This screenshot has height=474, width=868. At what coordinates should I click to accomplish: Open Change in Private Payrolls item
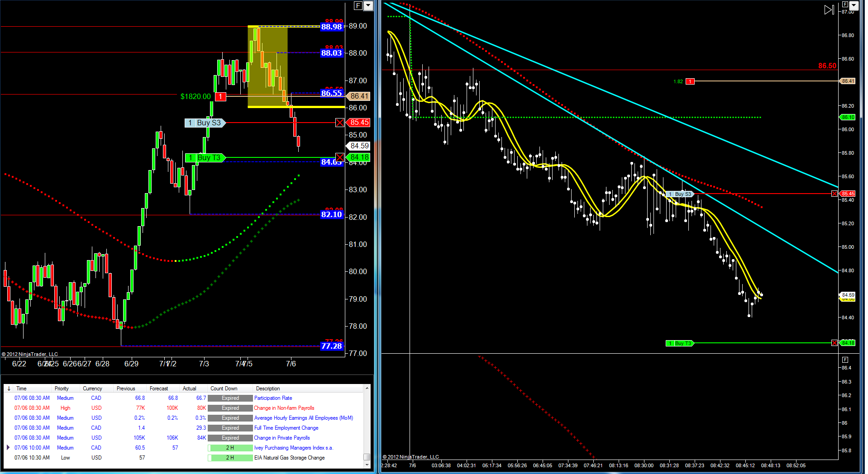[x=282, y=438]
